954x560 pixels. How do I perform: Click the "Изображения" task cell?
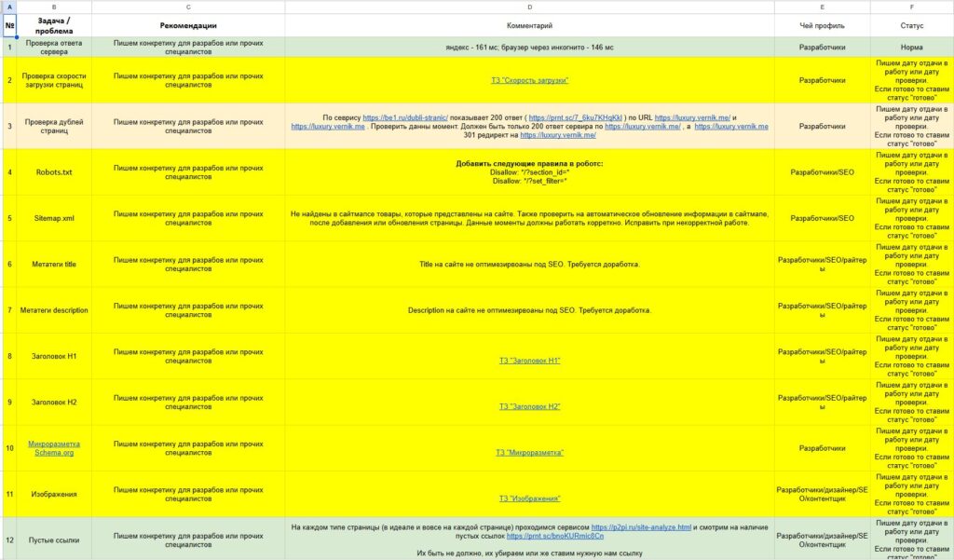click(x=54, y=494)
